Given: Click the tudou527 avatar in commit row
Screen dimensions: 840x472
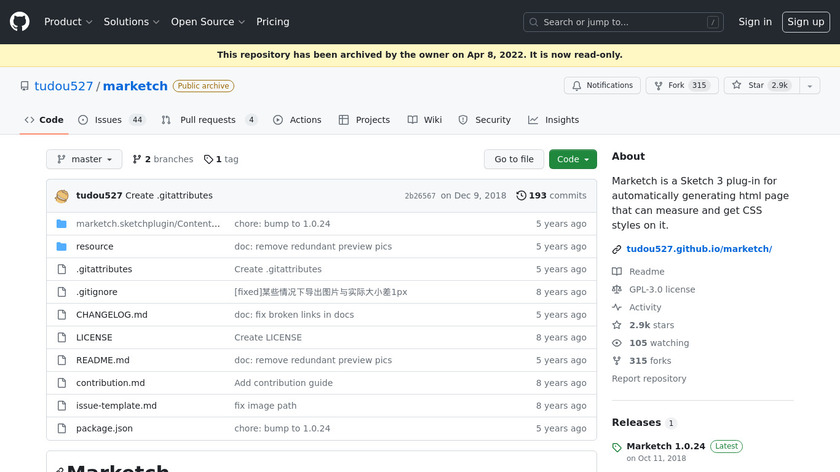Looking at the screenshot, I should (x=62, y=196).
